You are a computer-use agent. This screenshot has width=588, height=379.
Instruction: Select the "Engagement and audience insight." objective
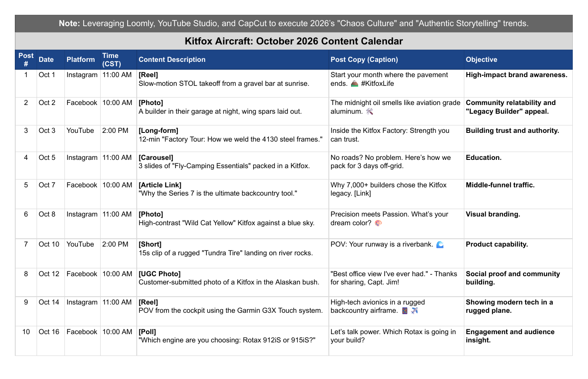point(518,341)
